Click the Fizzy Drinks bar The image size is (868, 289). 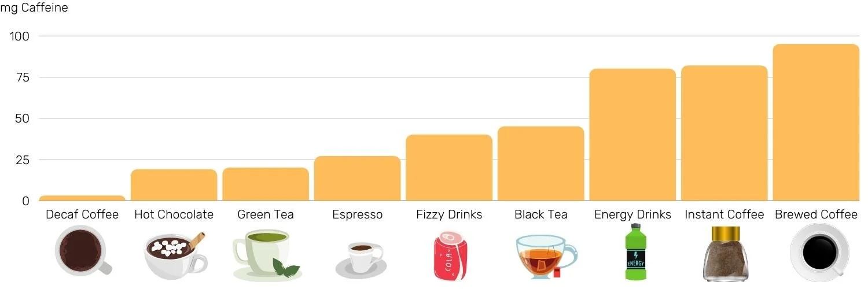tap(449, 168)
